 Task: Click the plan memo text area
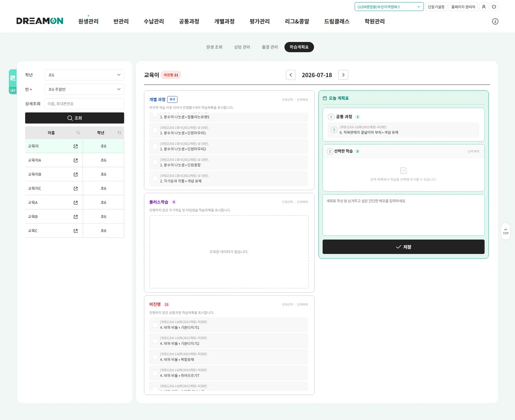tap(404, 215)
